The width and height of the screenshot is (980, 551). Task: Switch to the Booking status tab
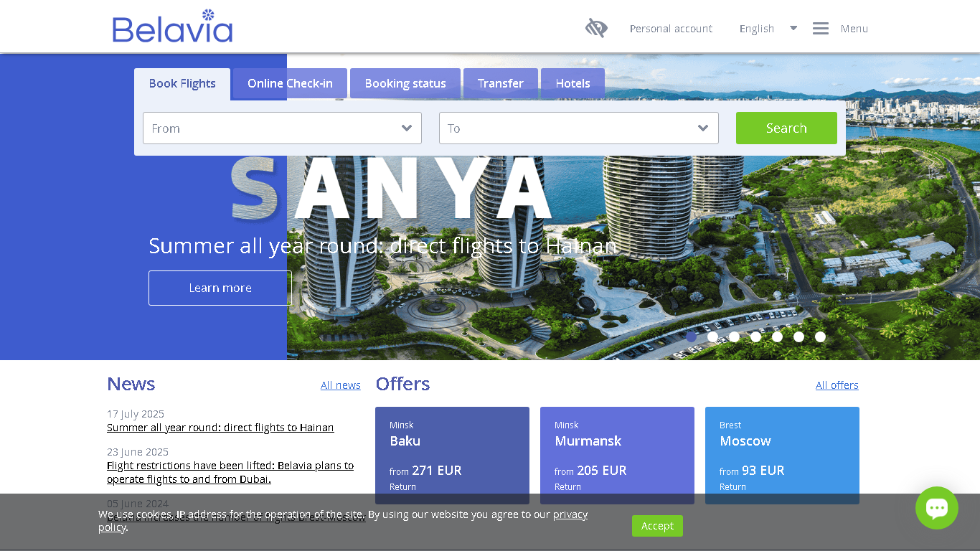coord(405,84)
